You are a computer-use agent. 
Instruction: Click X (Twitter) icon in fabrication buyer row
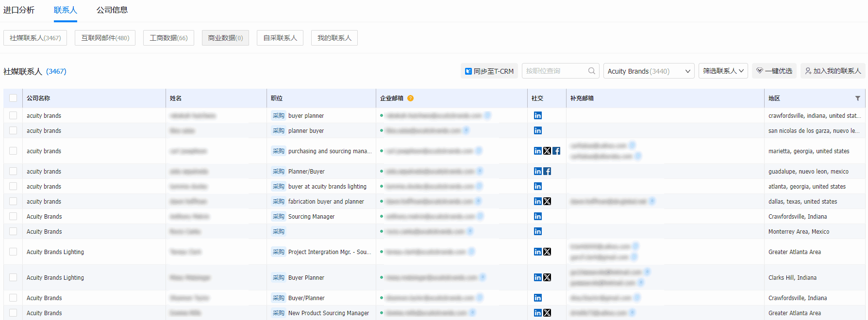[x=547, y=201]
